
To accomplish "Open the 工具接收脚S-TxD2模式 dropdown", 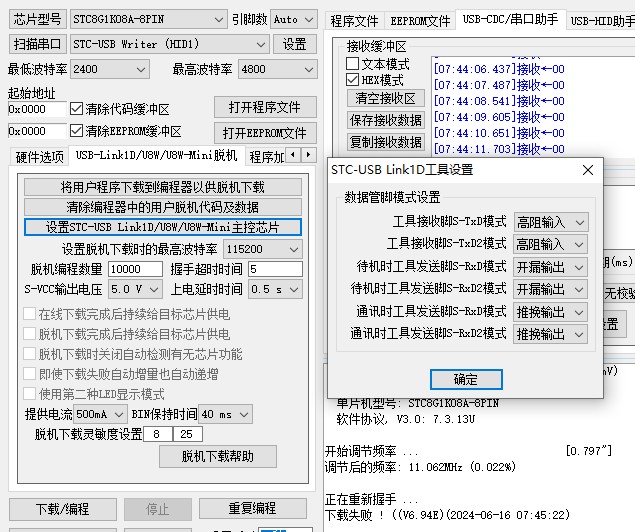I will point(550,245).
